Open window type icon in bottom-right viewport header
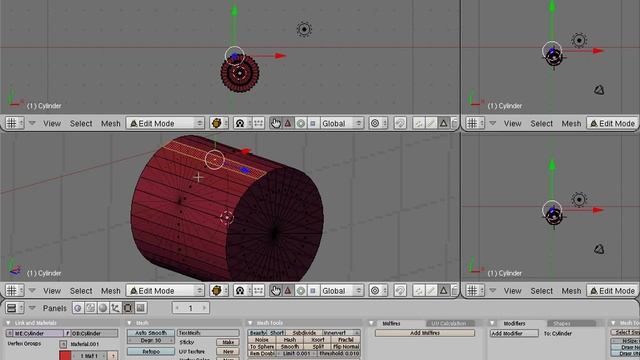 point(475,290)
